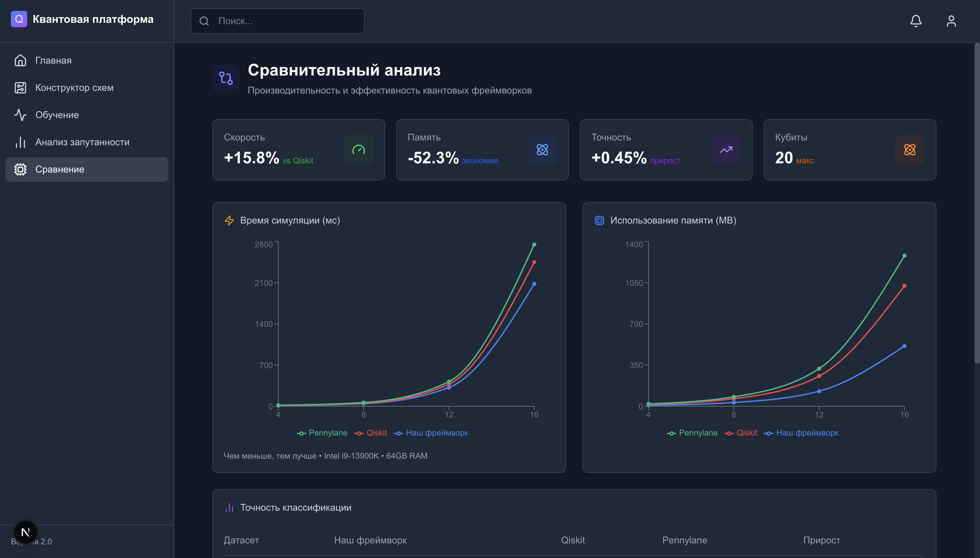Click Наш фреймворк point at 12 in memory chart
The image size is (980, 558).
819,391
